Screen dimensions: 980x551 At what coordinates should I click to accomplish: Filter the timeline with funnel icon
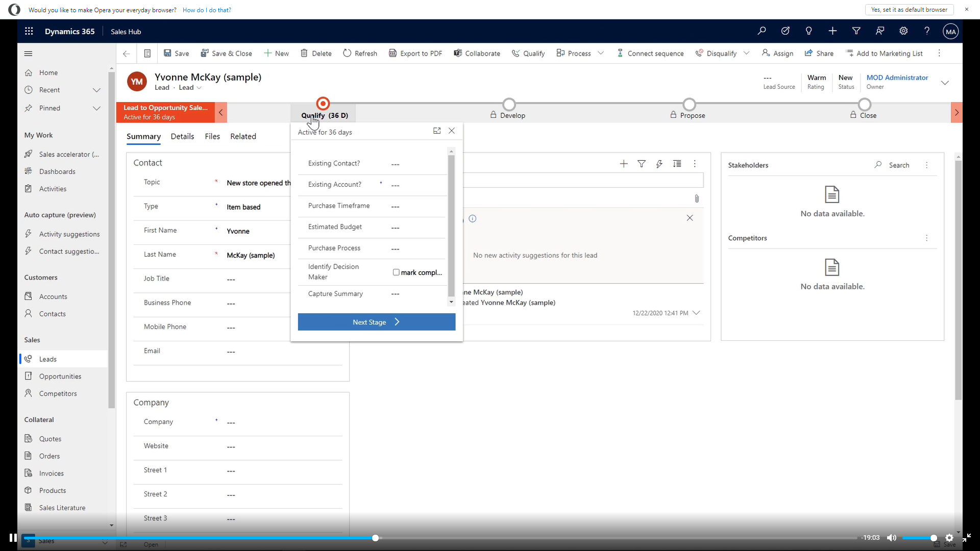click(642, 164)
